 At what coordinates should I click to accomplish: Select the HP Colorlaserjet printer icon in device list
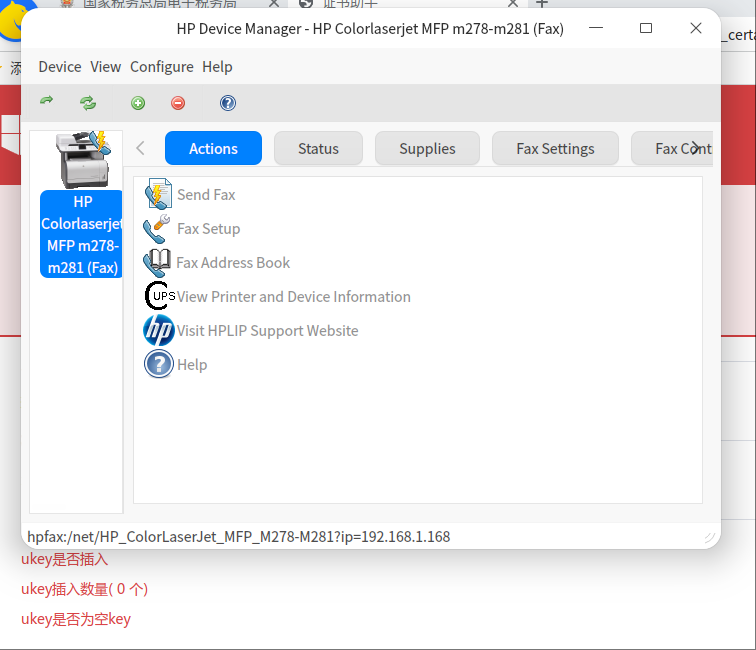[x=83, y=159]
